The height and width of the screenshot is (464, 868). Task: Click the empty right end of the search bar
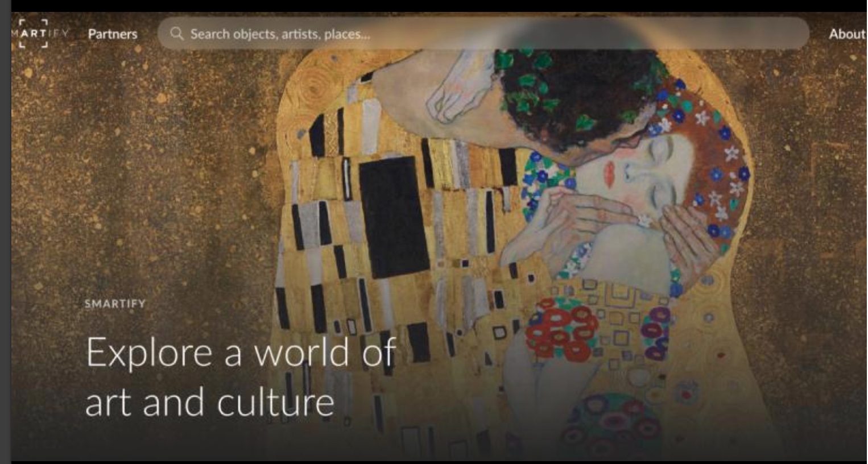[x=739, y=34]
